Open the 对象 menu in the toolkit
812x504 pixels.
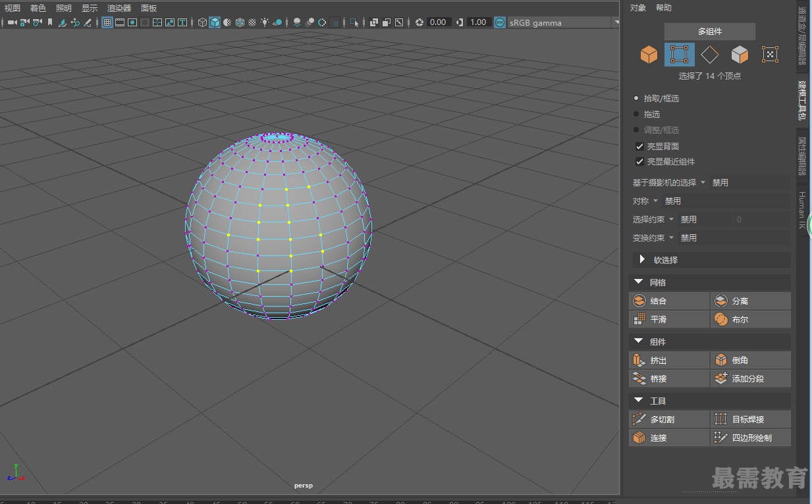(x=638, y=8)
